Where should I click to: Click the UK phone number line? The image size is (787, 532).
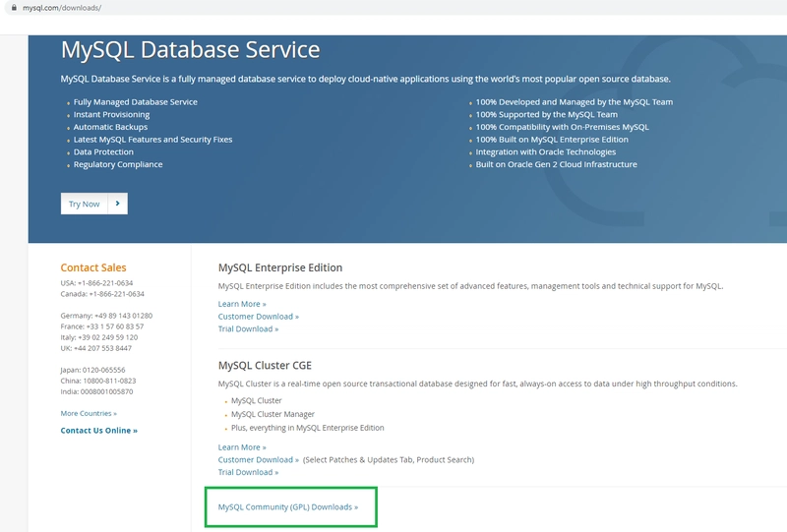[95, 348]
